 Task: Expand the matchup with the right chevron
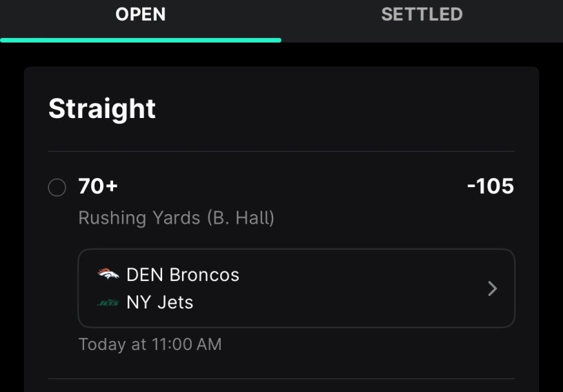[492, 288]
